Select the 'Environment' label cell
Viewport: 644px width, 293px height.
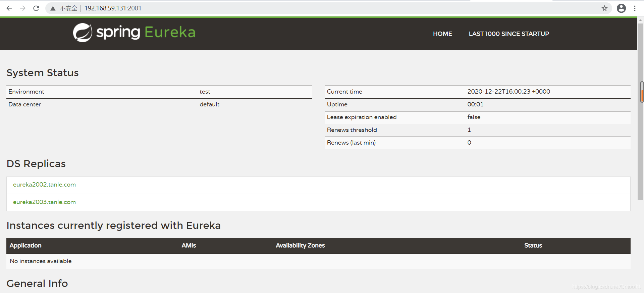[26, 92]
